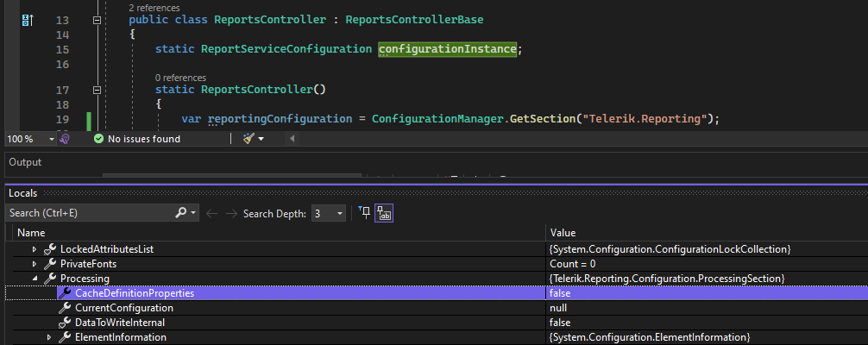
Task: Toggle the show names/values view button in Locals
Action: (384, 213)
